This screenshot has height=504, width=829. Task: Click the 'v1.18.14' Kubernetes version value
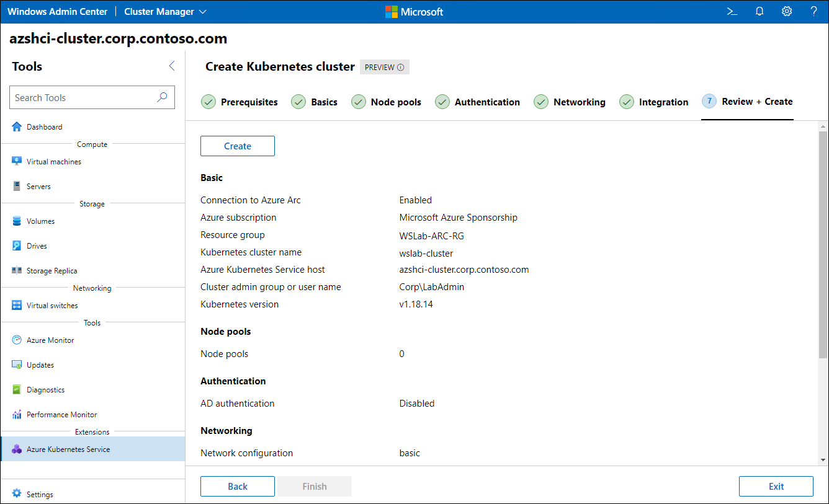pos(416,304)
